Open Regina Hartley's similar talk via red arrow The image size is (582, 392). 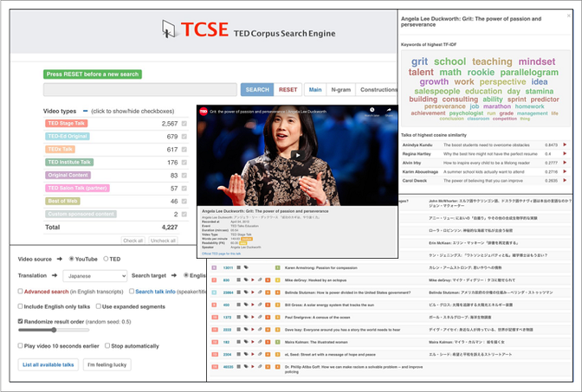(565, 153)
